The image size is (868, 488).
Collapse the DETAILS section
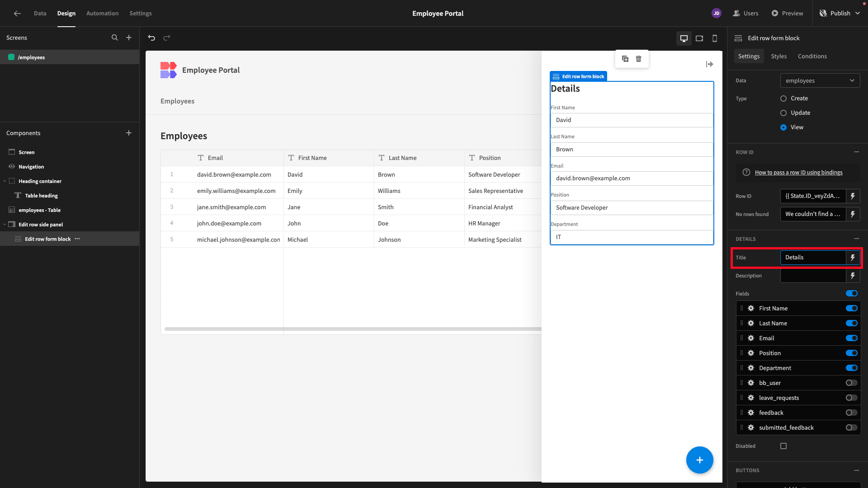857,239
